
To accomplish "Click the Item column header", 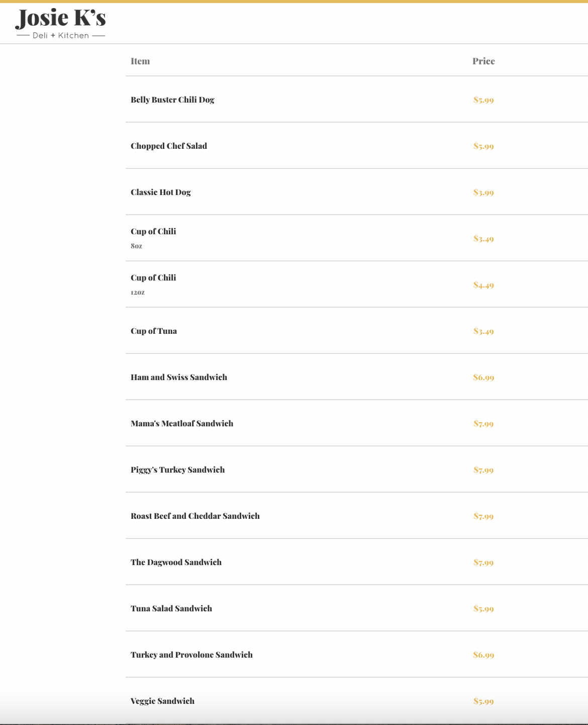I will coord(140,61).
